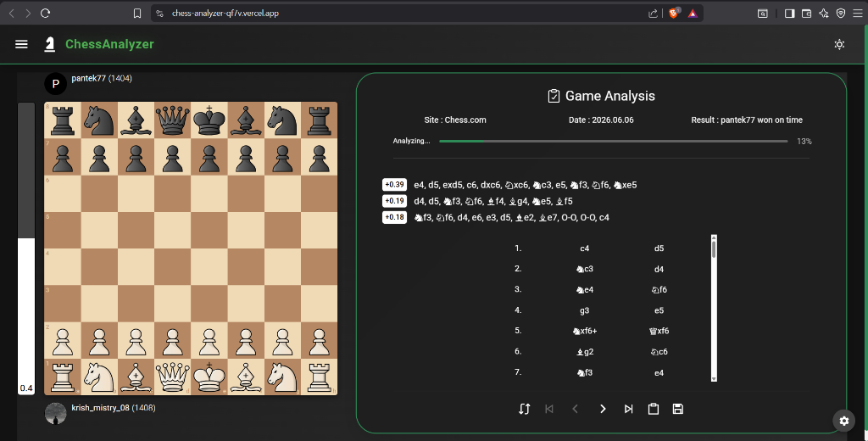Flip the board orientation icon
Viewport: 868px width, 441px height.
[x=524, y=409]
